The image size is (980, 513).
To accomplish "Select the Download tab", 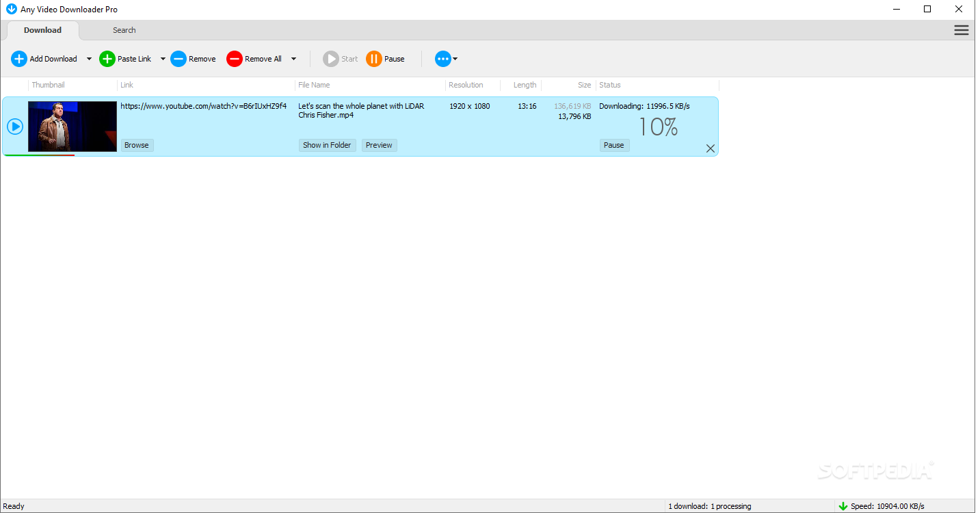I will pos(42,30).
